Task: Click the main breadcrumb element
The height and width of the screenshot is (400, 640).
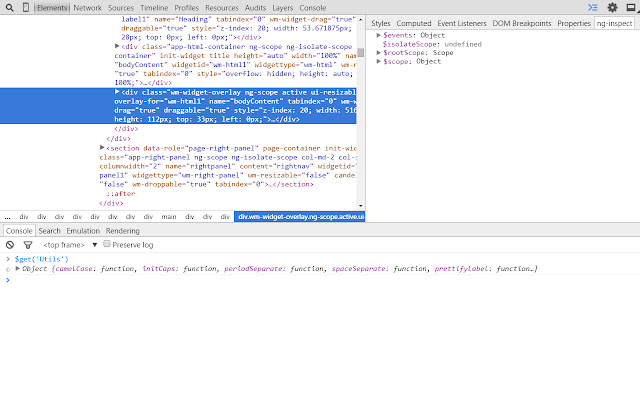Action: (169, 216)
